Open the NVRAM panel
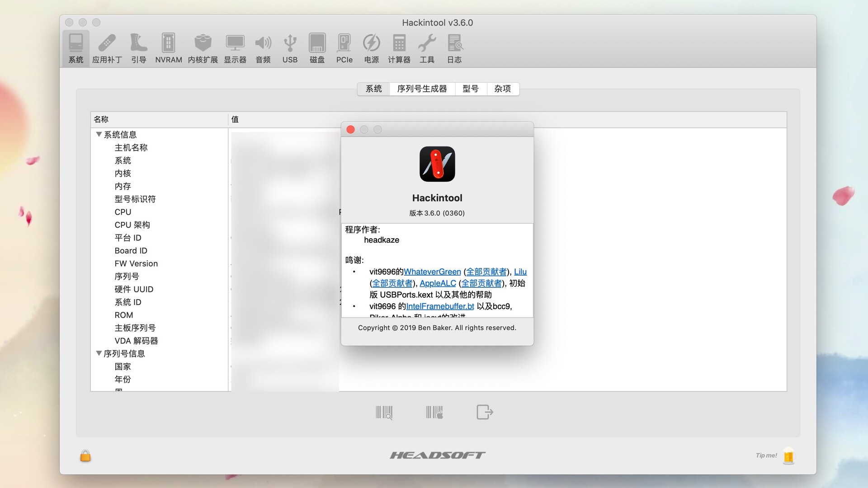 point(168,47)
